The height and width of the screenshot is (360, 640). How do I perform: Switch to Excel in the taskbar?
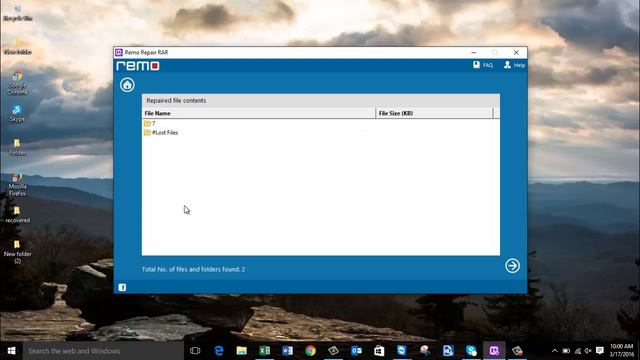[x=264, y=351]
